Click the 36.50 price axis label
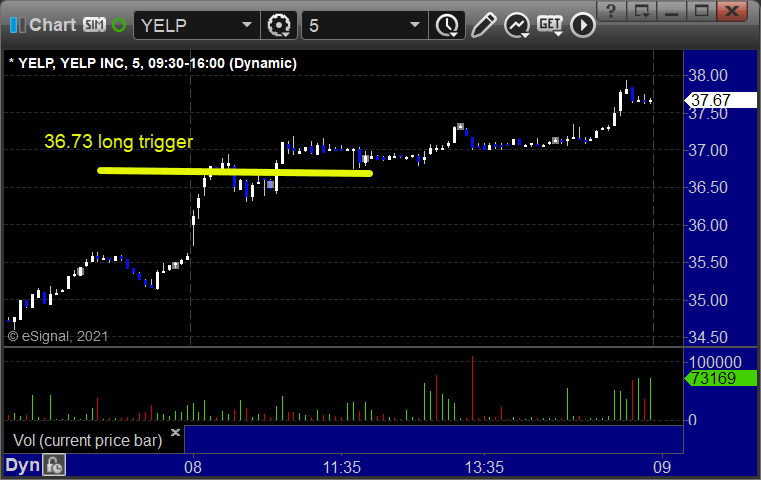761x480 pixels. (708, 187)
